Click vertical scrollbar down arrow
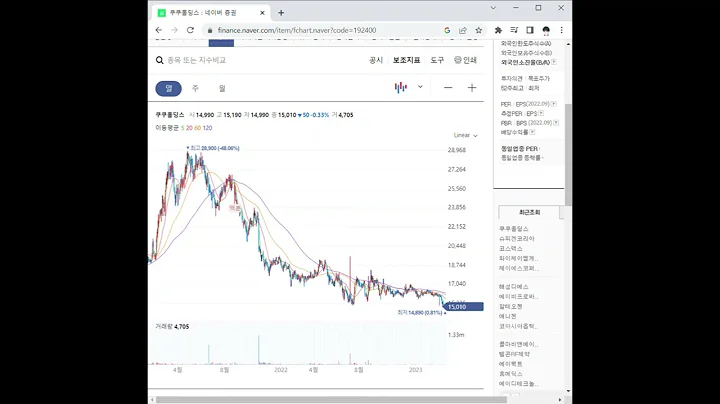Screen dimensions: 720x404 (568, 391)
